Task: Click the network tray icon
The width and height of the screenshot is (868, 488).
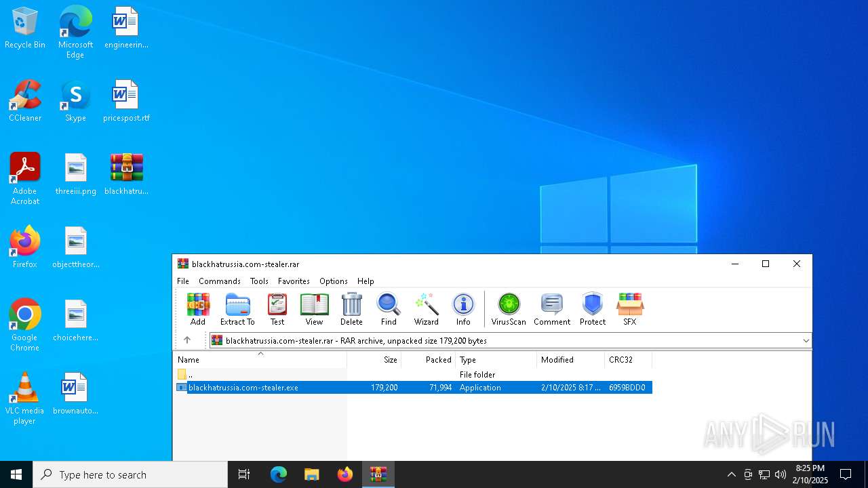Action: (764, 474)
